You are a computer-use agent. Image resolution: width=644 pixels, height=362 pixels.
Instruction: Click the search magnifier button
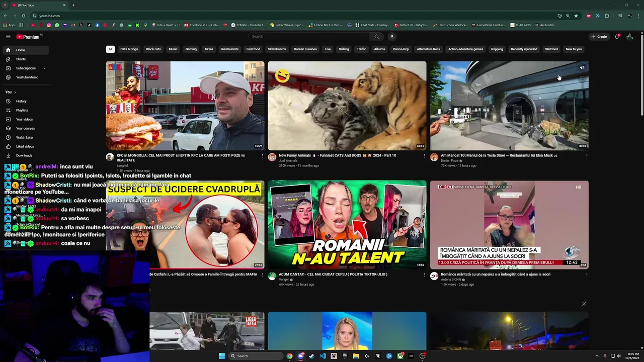[x=376, y=36]
